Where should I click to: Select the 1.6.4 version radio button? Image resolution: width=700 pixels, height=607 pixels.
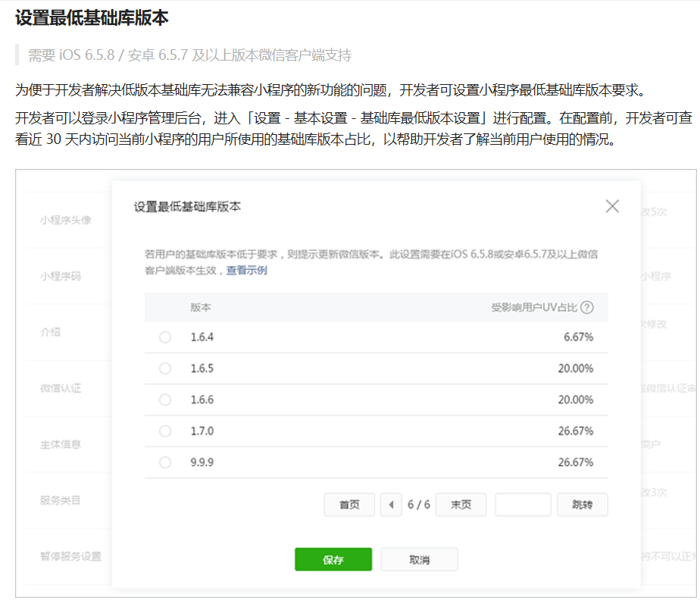click(165, 337)
